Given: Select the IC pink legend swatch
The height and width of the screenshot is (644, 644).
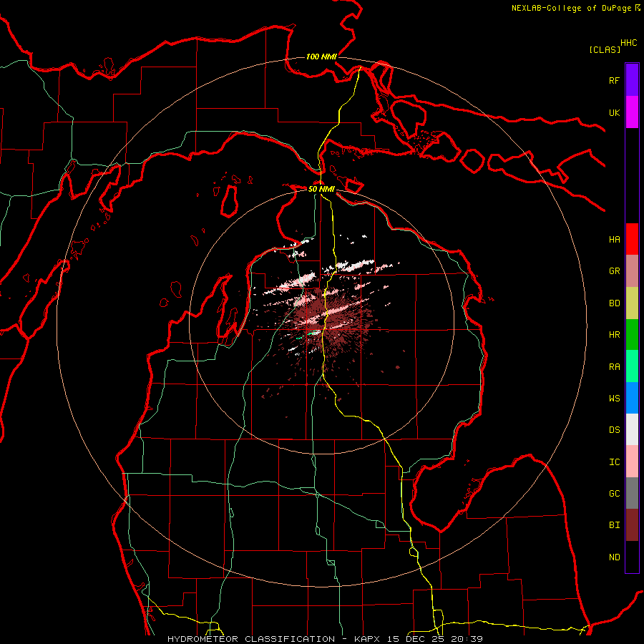Looking at the screenshot, I should [x=632, y=462].
